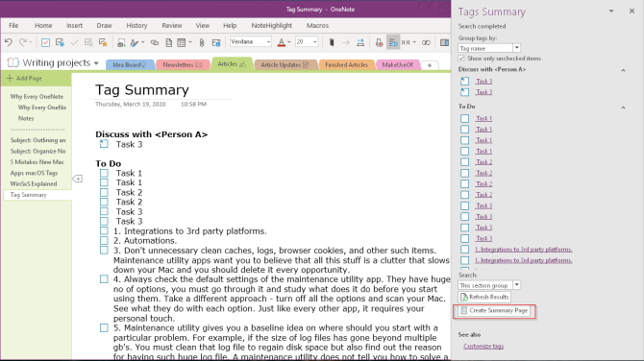644x361 pixels.
Task: Add a new section with the plus tab
Action: [x=430, y=65]
